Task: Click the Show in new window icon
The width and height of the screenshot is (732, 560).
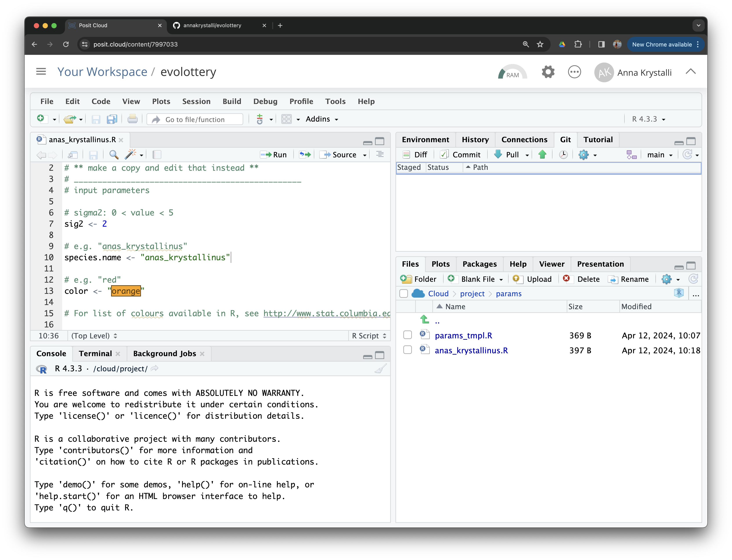Action: pos(73,155)
